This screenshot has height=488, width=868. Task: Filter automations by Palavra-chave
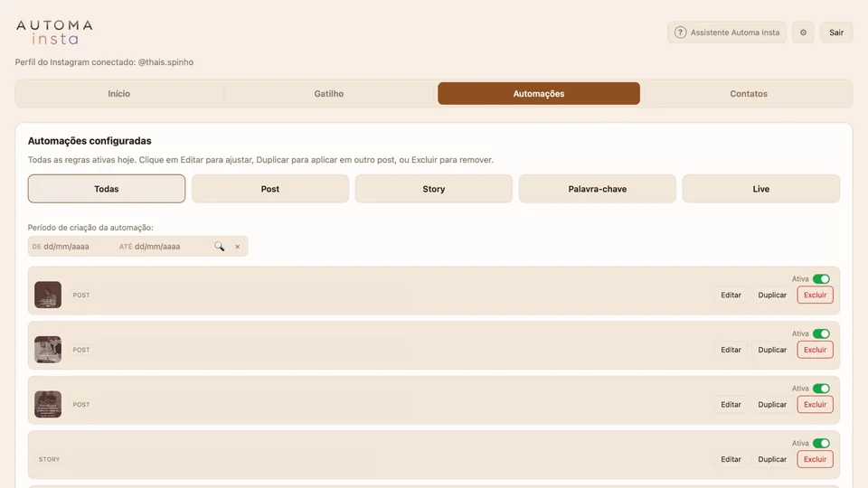pos(598,189)
